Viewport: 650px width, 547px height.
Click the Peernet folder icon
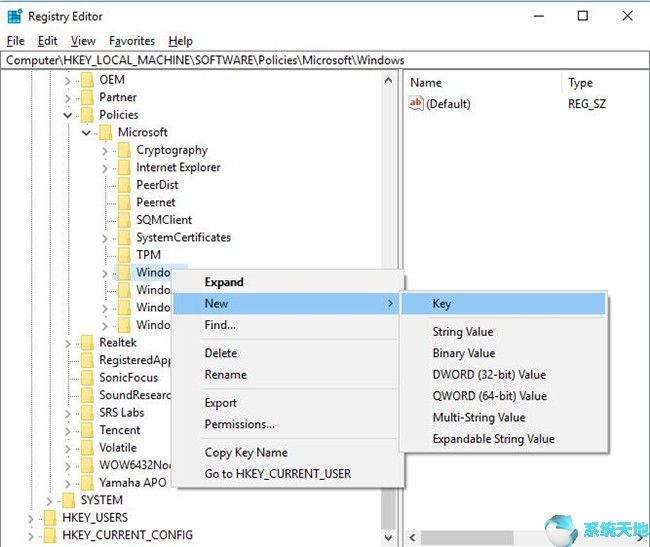[124, 203]
